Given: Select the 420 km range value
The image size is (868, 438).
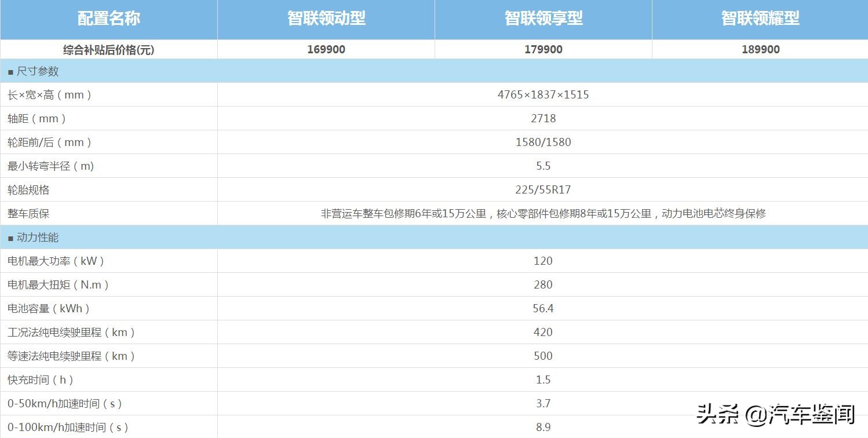Looking at the screenshot, I should pyautogui.click(x=543, y=332).
